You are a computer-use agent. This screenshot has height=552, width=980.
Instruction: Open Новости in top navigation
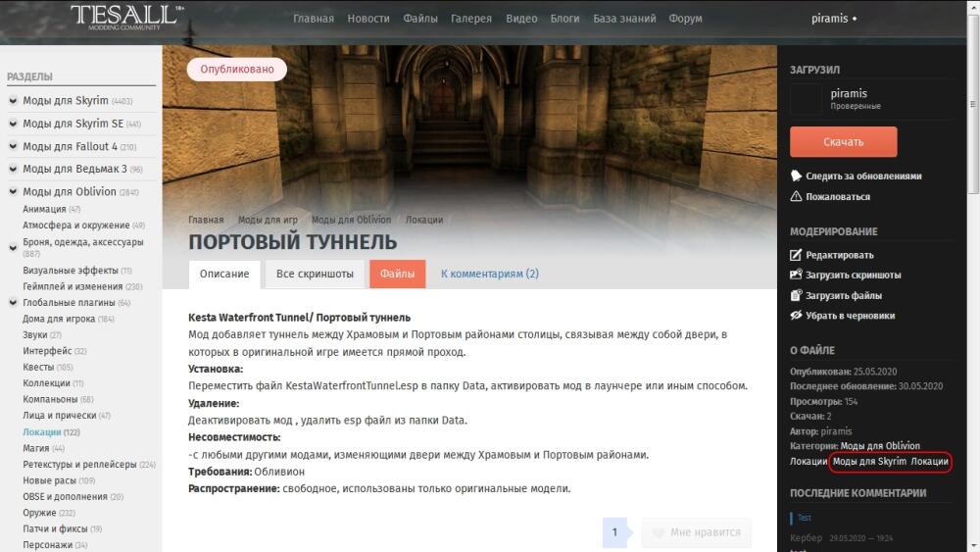[368, 18]
